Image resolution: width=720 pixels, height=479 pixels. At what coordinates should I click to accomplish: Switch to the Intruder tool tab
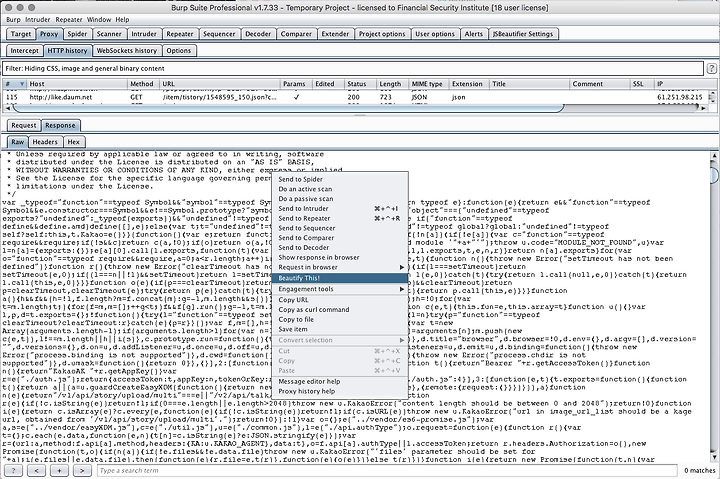pos(144,34)
